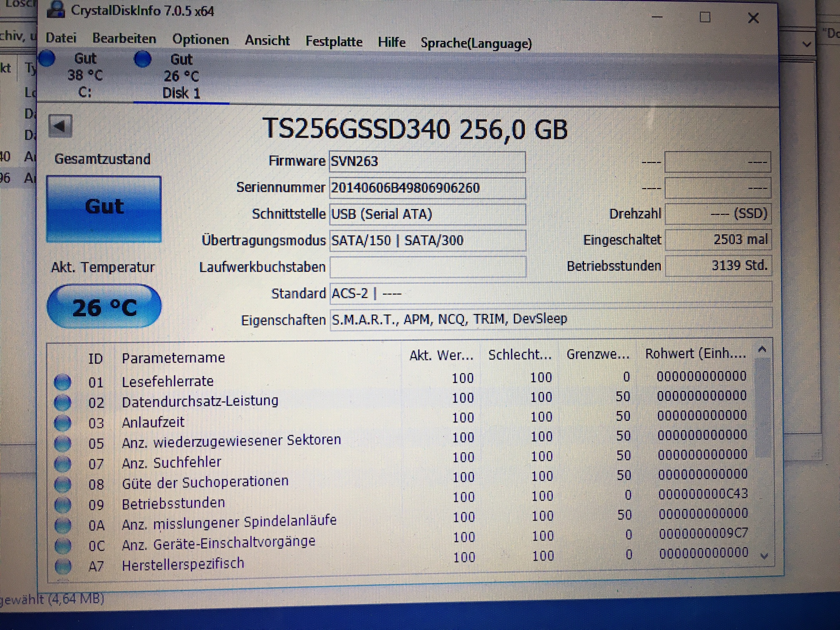Open the Optionen menu
Image resolution: width=840 pixels, height=630 pixels.
point(200,40)
